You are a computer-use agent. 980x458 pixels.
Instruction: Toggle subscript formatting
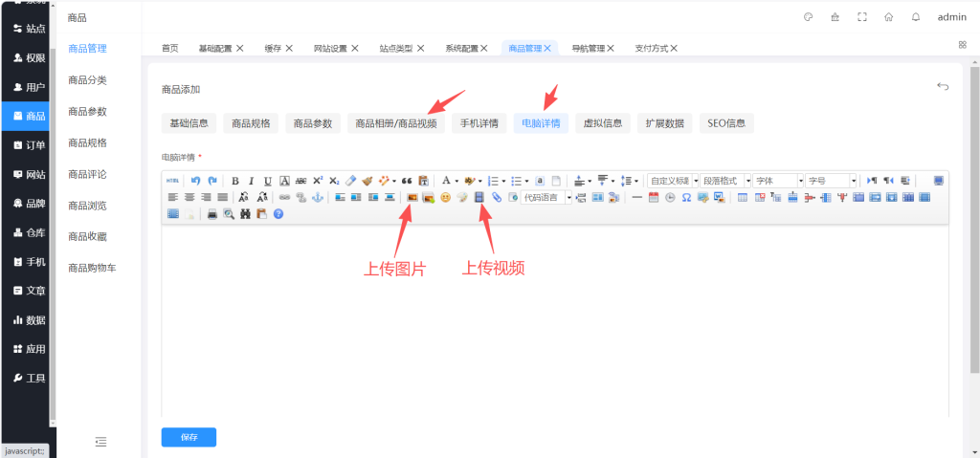point(334,182)
